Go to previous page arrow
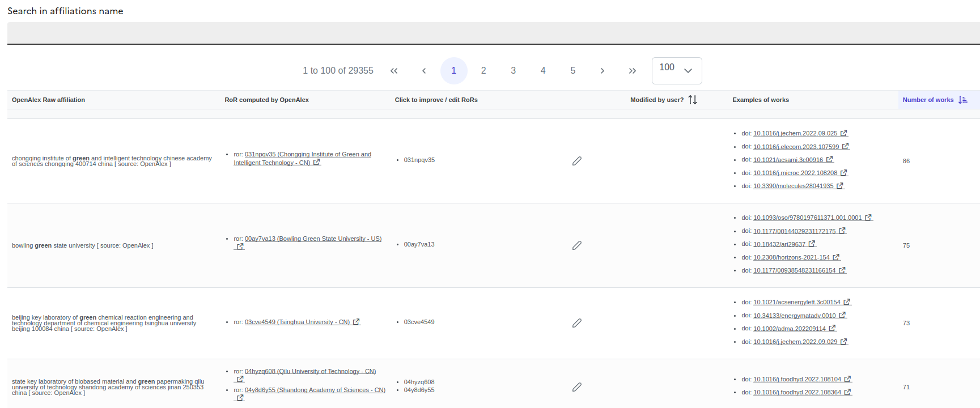The width and height of the screenshot is (980, 408). point(424,71)
